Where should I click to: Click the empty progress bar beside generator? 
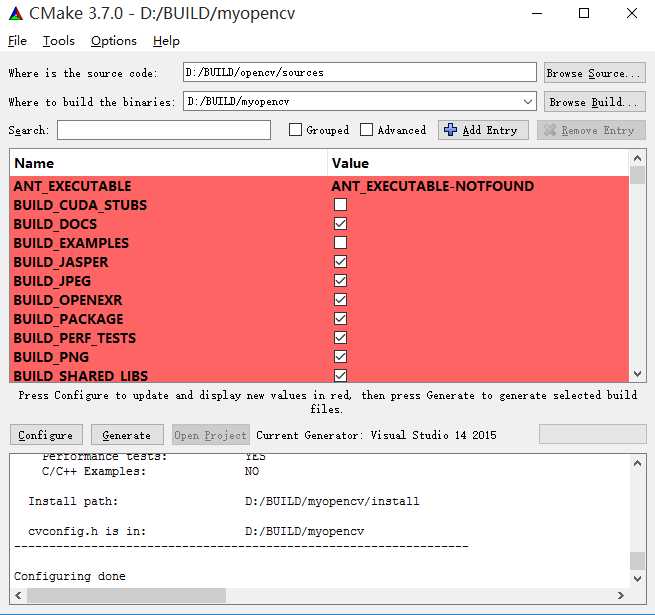593,434
